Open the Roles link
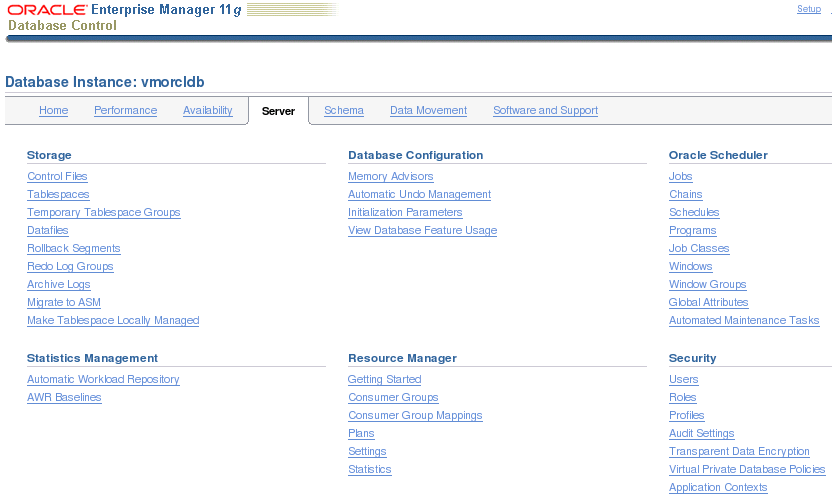832x501 pixels. coord(683,398)
